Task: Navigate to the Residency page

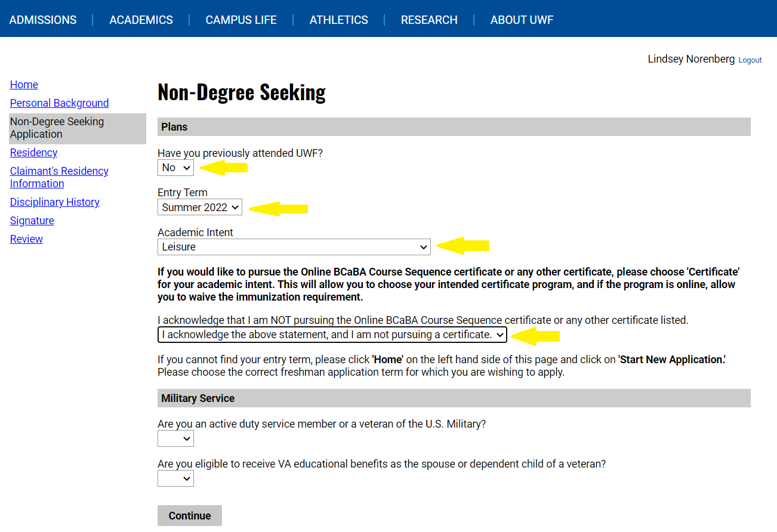Action: click(x=33, y=153)
